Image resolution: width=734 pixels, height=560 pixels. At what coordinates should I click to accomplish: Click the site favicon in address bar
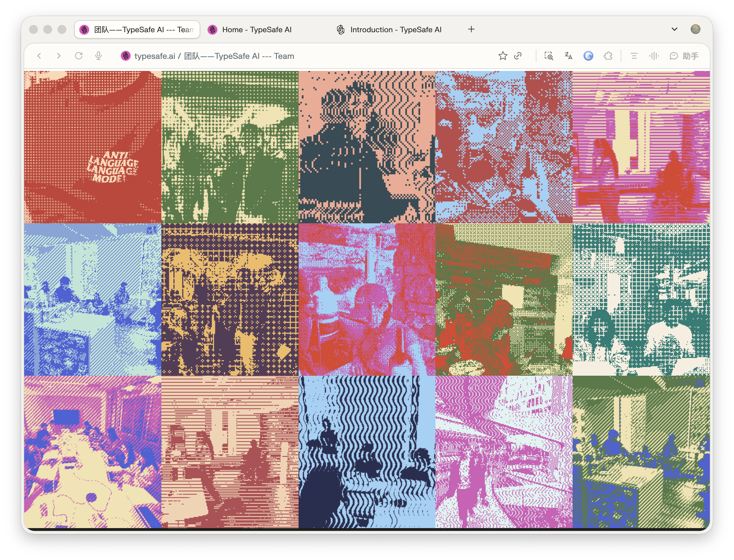(125, 56)
